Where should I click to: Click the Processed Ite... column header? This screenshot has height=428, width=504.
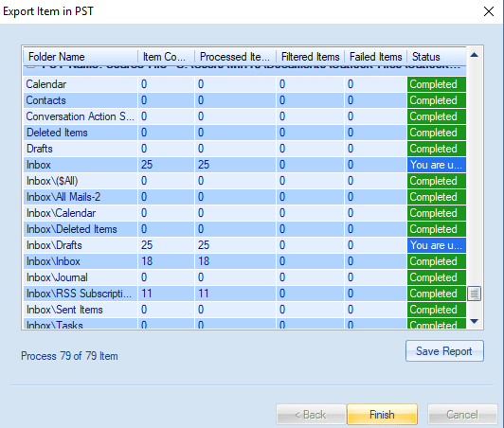coord(235,57)
